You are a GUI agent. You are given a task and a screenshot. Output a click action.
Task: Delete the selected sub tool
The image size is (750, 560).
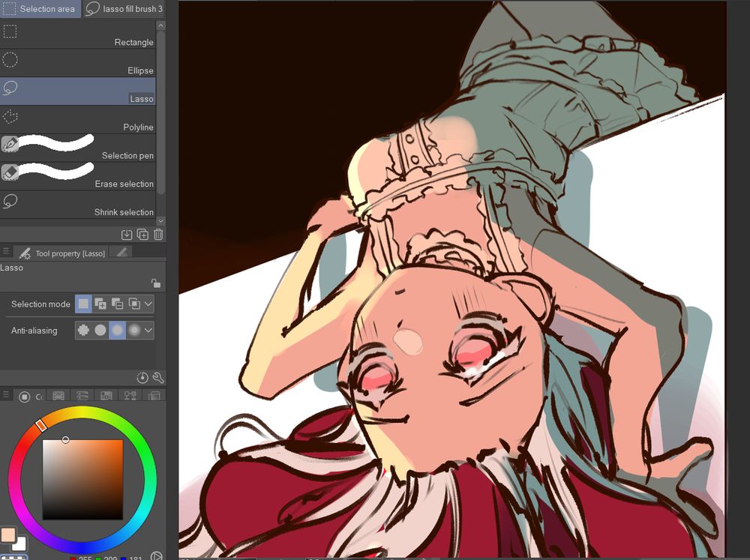158,235
